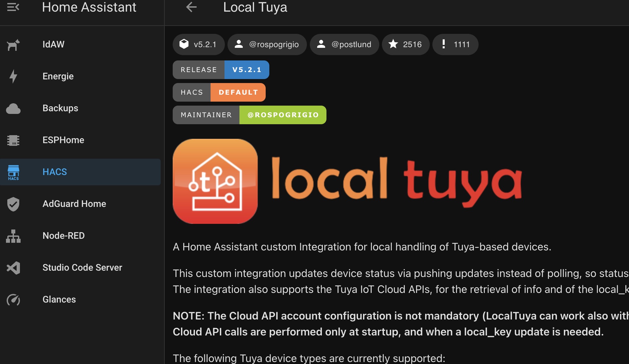Click the Release V5.2.1 badge
629x364 pixels.
(x=221, y=70)
